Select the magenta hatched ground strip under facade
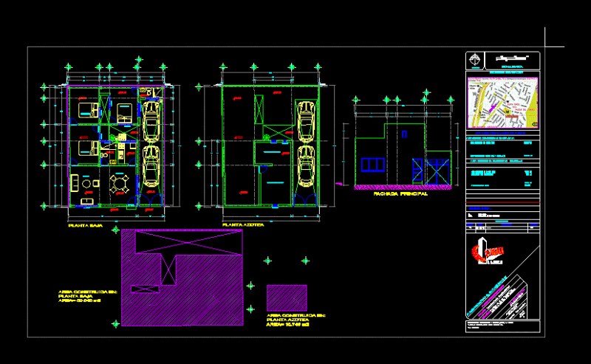The width and height of the screenshot is (591, 364). point(403,188)
